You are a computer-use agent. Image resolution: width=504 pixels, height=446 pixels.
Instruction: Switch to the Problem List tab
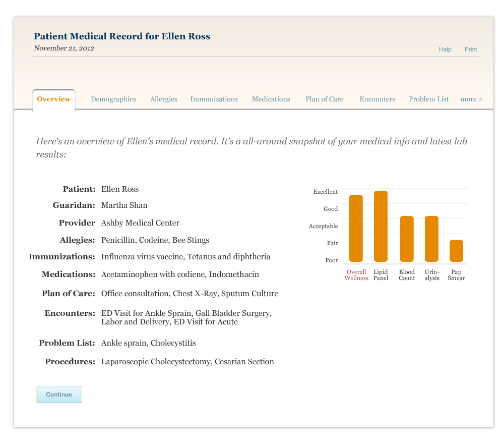coord(428,99)
